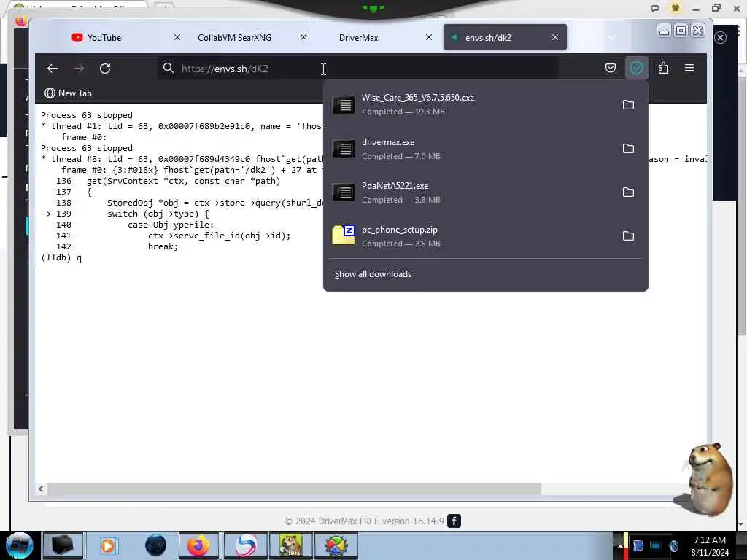Show pc_phone_setup.zip in containing folder
The width and height of the screenshot is (747, 560).
[x=628, y=236]
